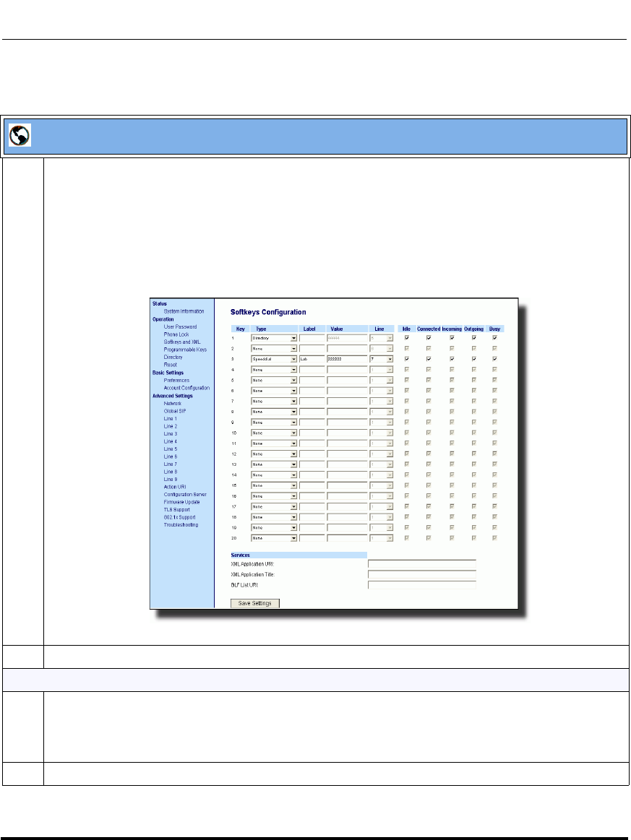Open Reset page in sidebar
This screenshot has width=631, height=840.
tap(170, 365)
